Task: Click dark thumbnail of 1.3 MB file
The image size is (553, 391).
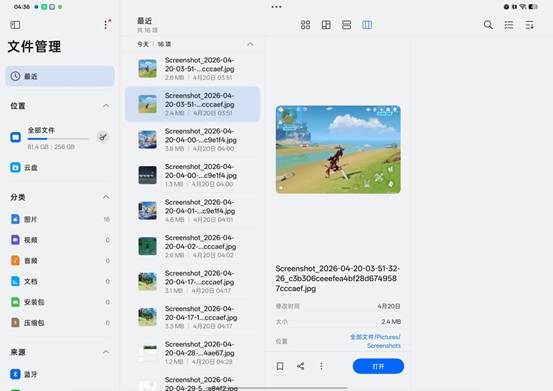Action: point(147,175)
